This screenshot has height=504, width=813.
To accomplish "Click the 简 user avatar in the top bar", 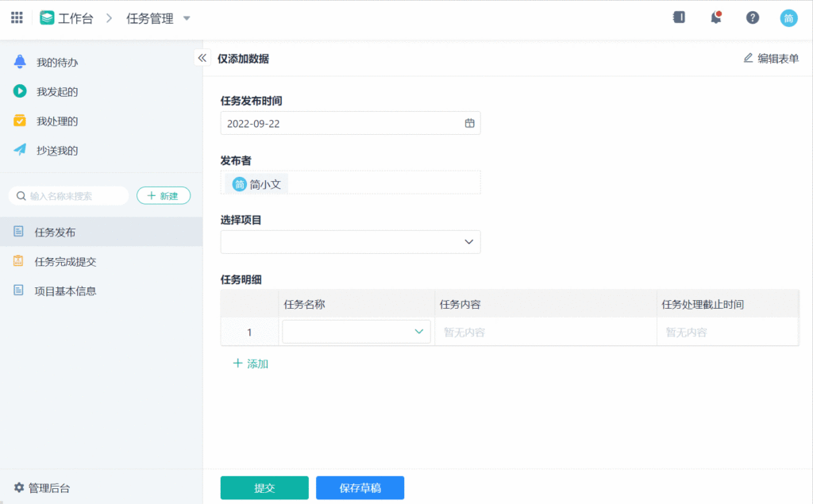I will [x=788, y=17].
